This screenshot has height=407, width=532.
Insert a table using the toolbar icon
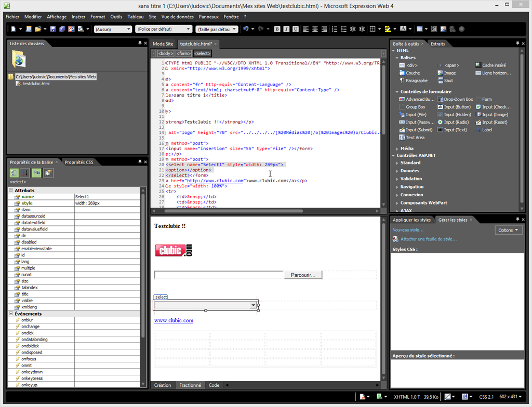[x=420, y=29]
